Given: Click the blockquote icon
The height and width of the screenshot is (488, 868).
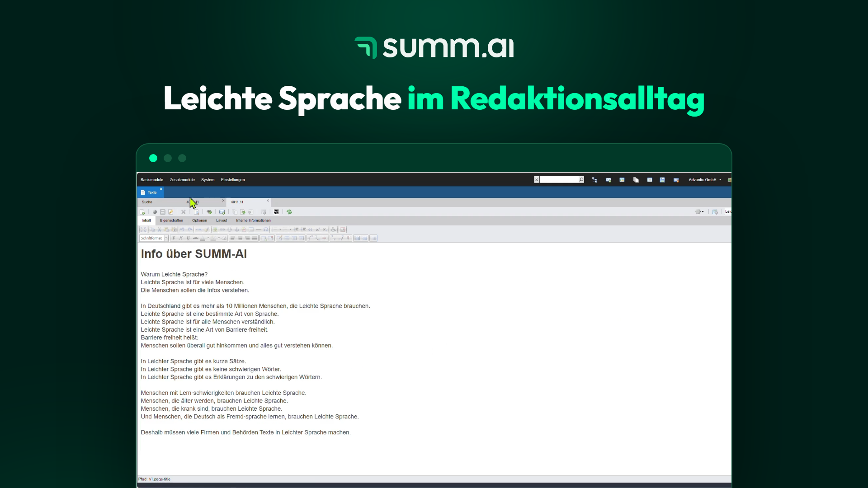Looking at the screenshot, I should pyautogui.click(x=310, y=230).
